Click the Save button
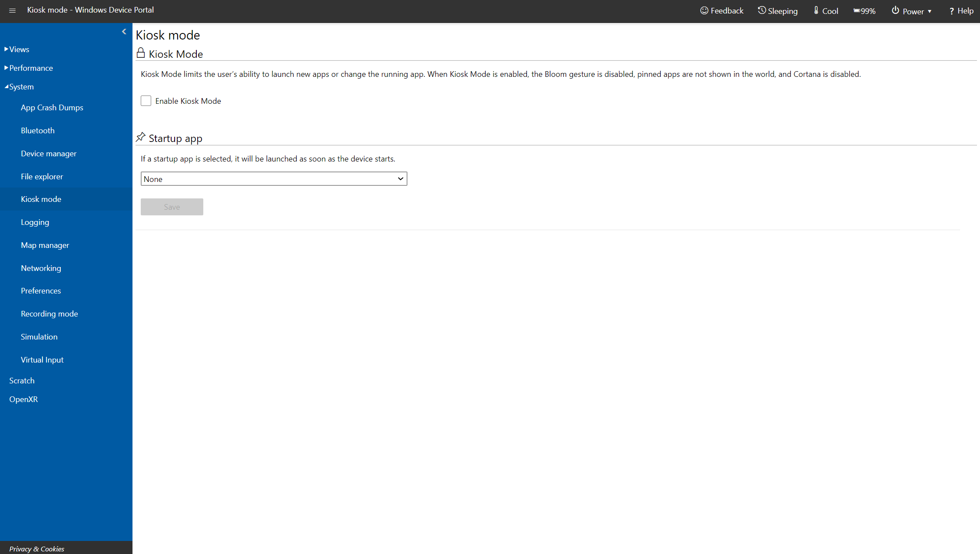This screenshot has height=554, width=980. click(172, 206)
